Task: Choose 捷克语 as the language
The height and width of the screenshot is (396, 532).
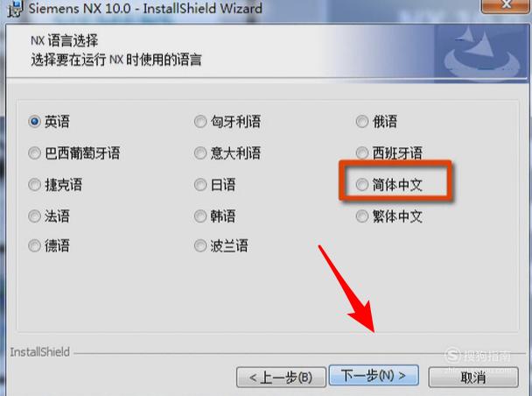Action: pos(34,185)
